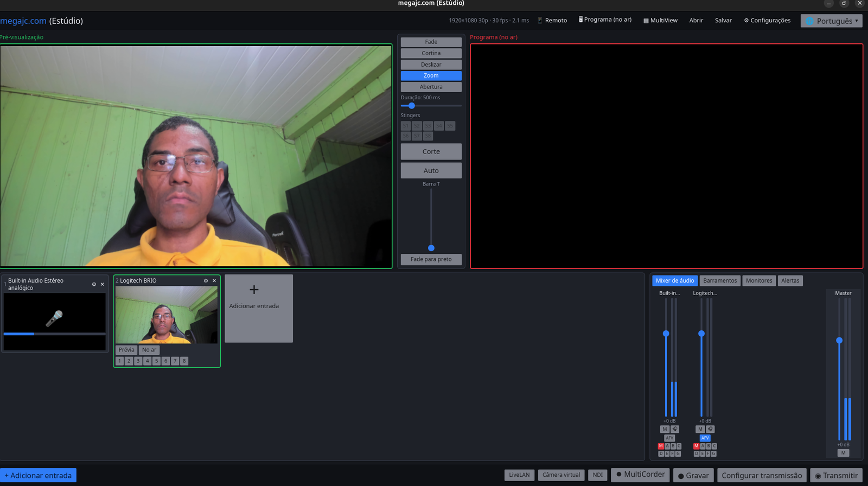Mute the Logitech audio channel

(x=700, y=429)
